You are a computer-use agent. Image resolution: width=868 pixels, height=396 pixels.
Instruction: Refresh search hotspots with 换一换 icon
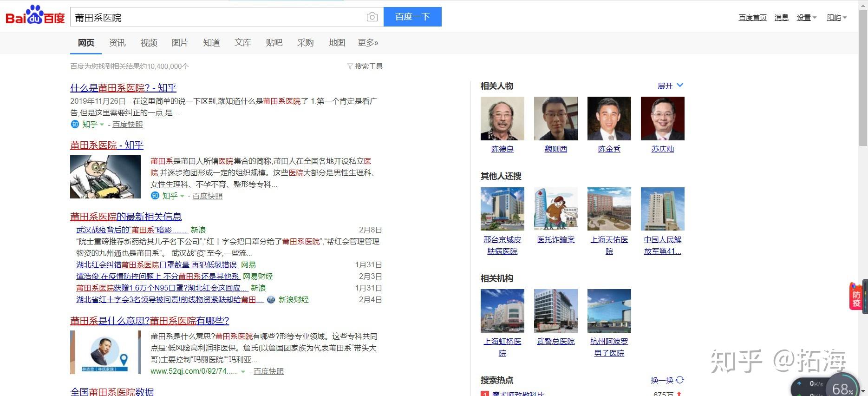pos(680,380)
